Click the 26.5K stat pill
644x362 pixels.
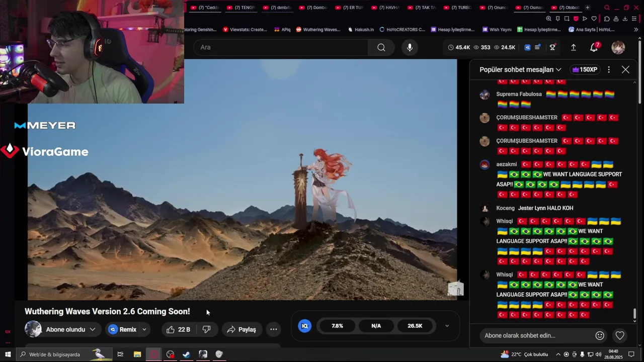tap(415, 326)
